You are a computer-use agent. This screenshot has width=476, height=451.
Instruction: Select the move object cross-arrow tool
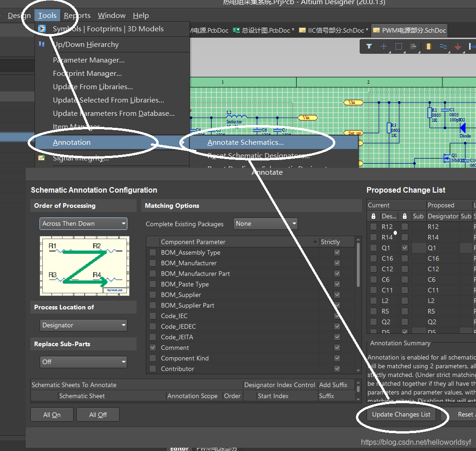tap(384, 46)
